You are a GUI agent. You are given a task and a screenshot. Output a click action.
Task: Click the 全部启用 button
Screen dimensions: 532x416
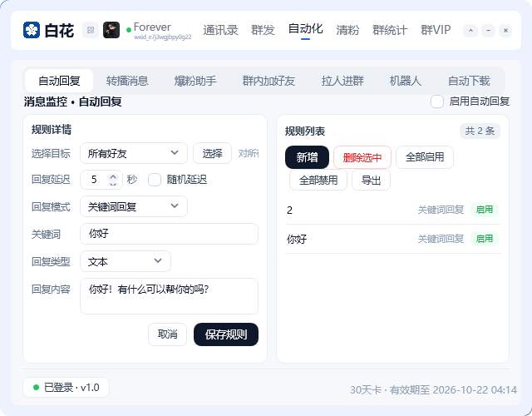[x=425, y=157]
